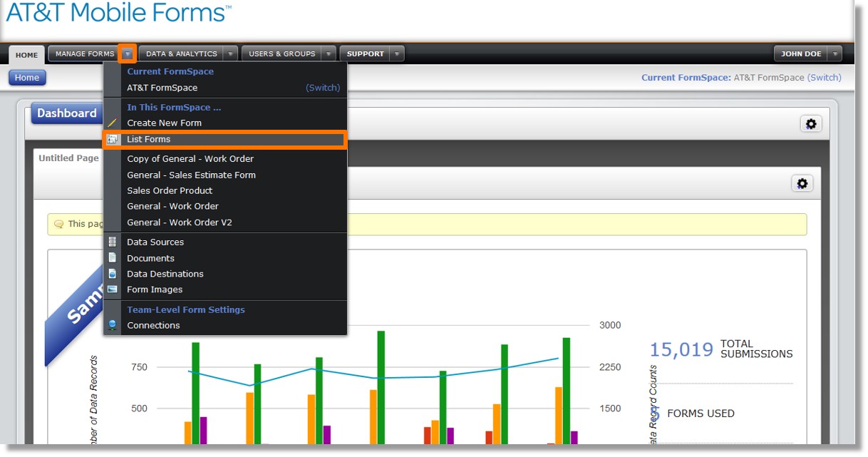This screenshot has width=868, height=457.
Task: Open General - Work Order V2 form
Action: tap(180, 222)
